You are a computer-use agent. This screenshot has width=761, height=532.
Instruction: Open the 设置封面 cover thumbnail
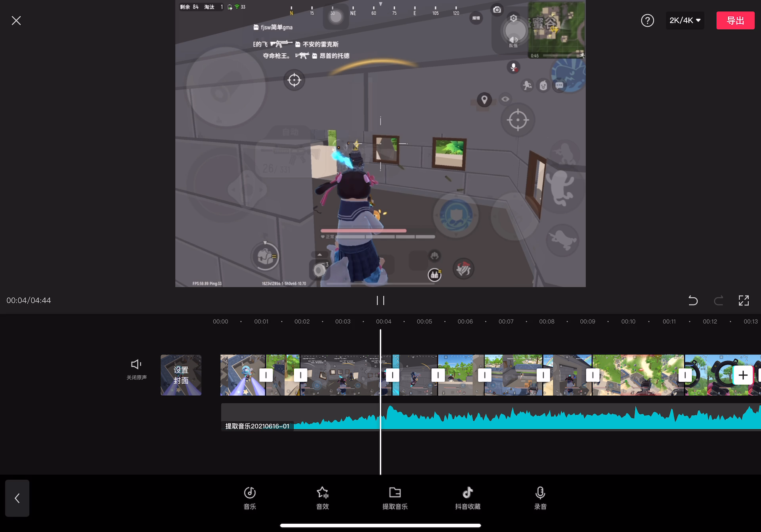181,375
